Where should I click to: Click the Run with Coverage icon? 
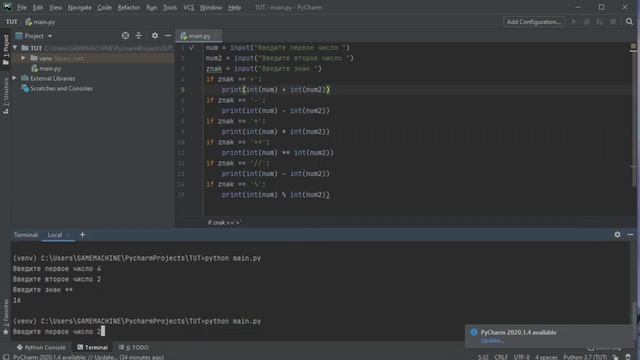(600, 22)
